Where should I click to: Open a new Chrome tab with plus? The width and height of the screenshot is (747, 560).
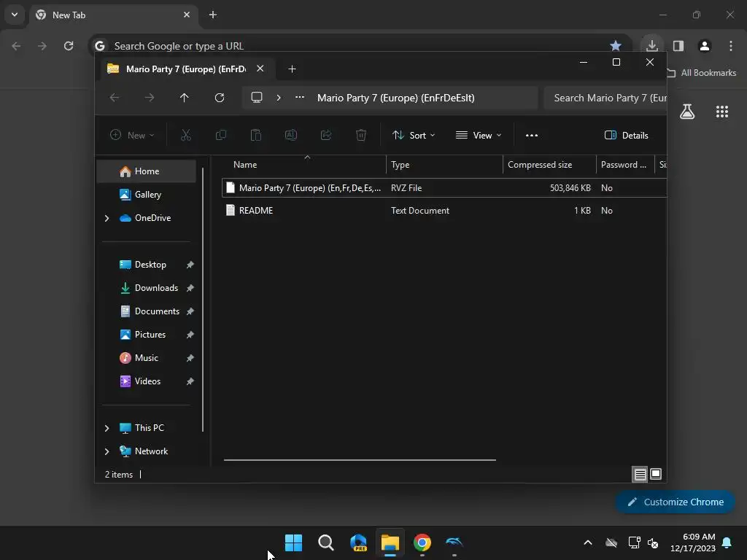[x=213, y=15]
